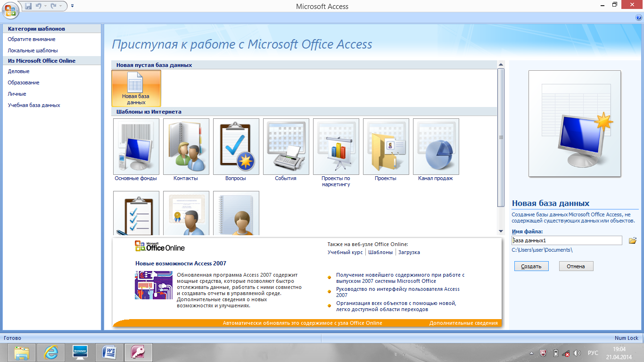This screenshot has height=362, width=644.
Task: Redo via Quick Access toolbar arrow
Action: tap(53, 6)
